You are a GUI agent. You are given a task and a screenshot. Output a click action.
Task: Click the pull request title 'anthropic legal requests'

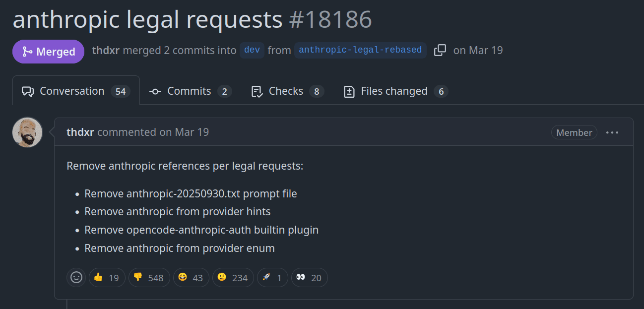pyautogui.click(x=147, y=20)
